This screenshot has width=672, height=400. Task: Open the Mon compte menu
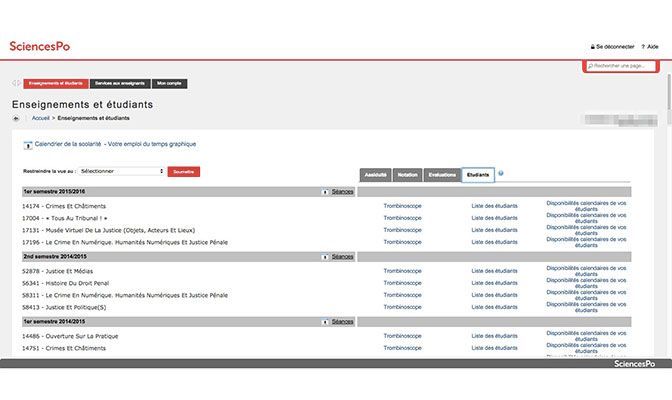[169, 83]
